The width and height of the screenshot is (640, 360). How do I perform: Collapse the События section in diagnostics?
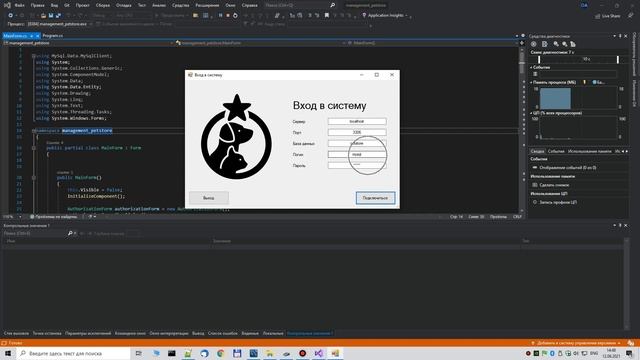tap(531, 67)
